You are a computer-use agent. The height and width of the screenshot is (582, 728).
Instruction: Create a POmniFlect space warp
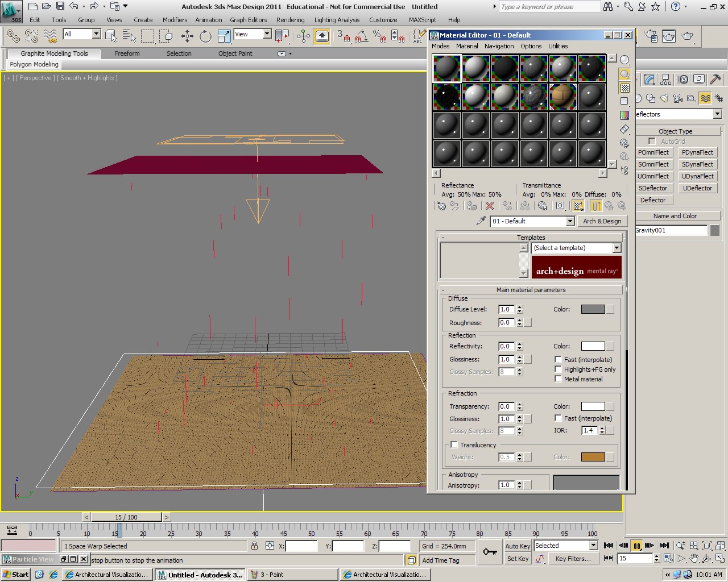[654, 152]
